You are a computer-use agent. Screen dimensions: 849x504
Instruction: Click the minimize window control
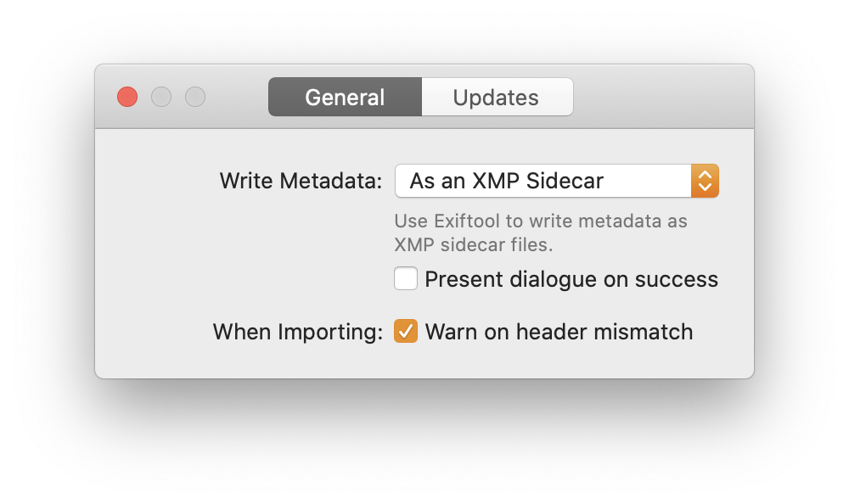tap(161, 96)
